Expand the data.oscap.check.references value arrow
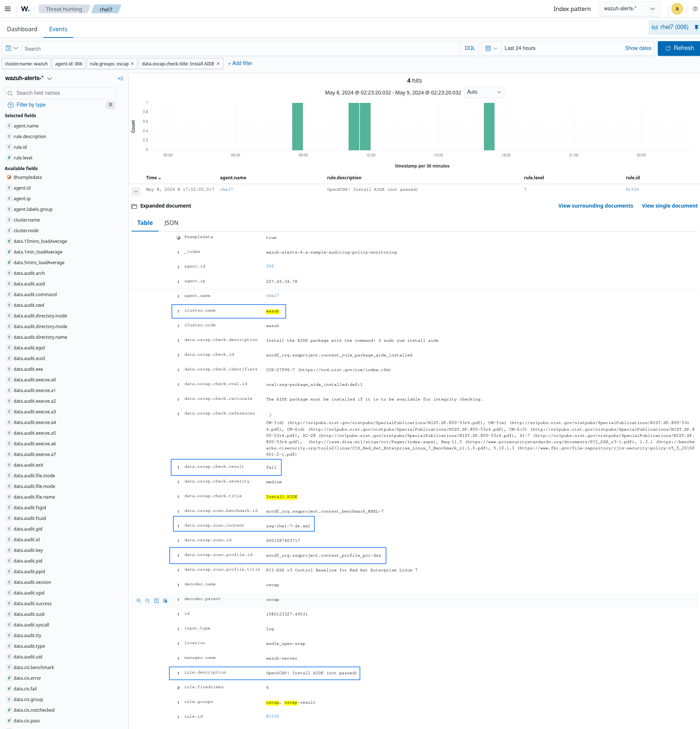This screenshot has width=700, height=729. pyautogui.click(x=270, y=415)
